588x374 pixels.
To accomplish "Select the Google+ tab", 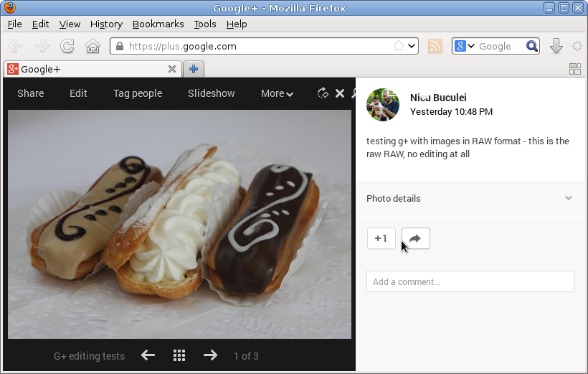I will (x=93, y=69).
